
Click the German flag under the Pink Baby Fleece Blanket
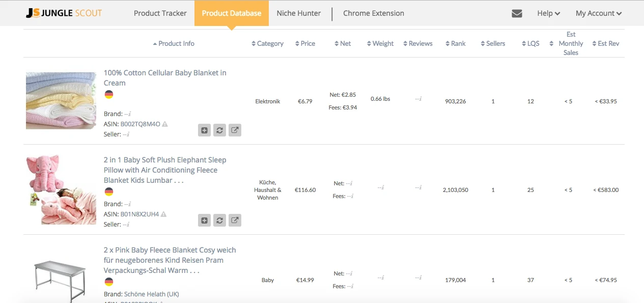[x=108, y=282]
